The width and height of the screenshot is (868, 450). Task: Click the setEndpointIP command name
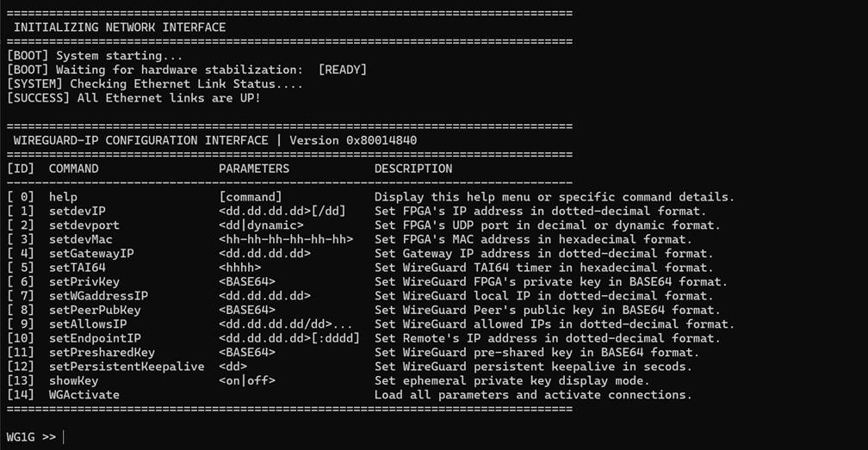[95, 338]
